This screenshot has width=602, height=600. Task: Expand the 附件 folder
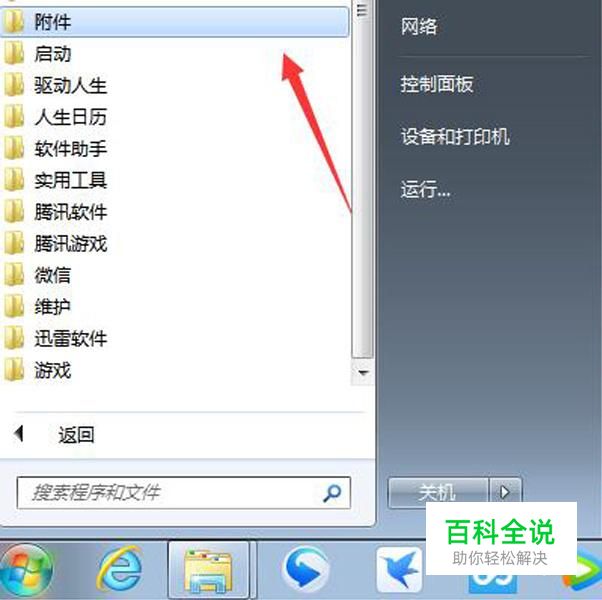174,21
